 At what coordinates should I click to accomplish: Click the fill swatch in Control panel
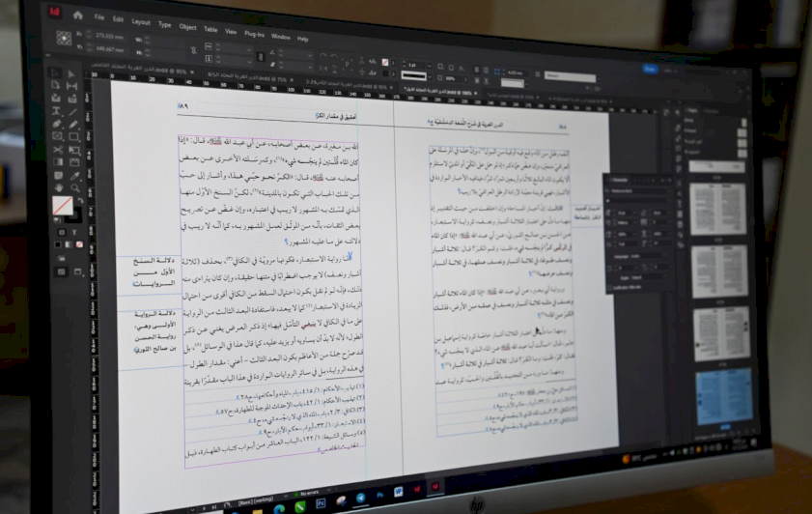[385, 62]
